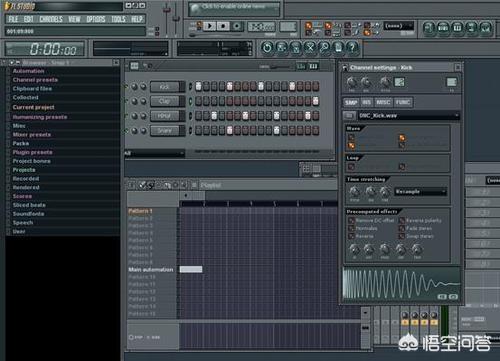Open the TOOLS menu

[x=118, y=19]
